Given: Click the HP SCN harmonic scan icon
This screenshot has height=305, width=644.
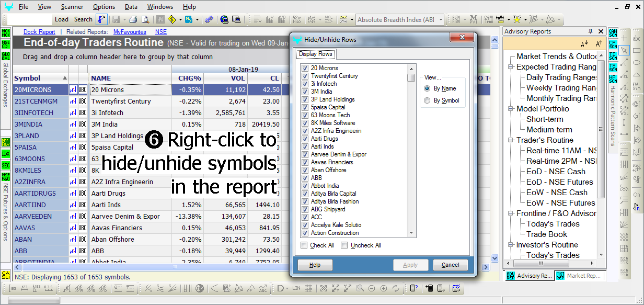Looking at the screenshot, I should [x=613, y=79].
